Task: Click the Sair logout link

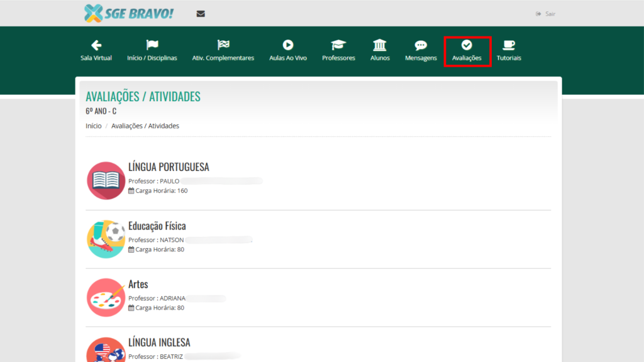Action: point(546,14)
